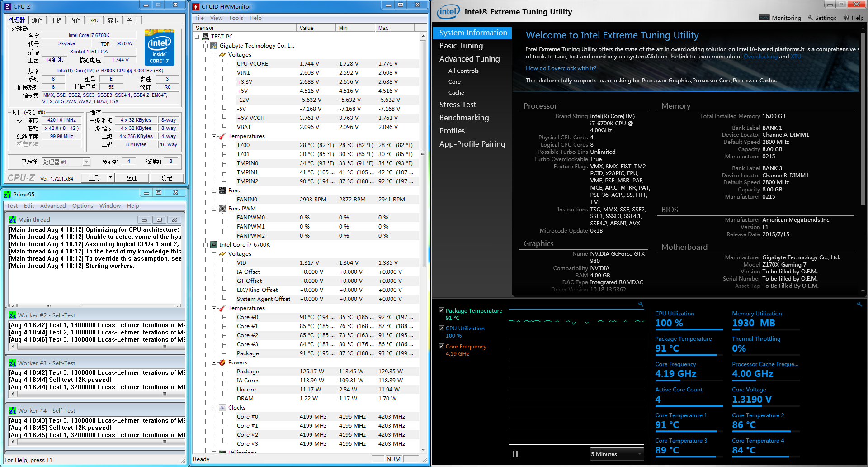The width and height of the screenshot is (868, 467).
Task: Click the Intel logo in Extreme Tuning Utility
Action: pos(448,12)
